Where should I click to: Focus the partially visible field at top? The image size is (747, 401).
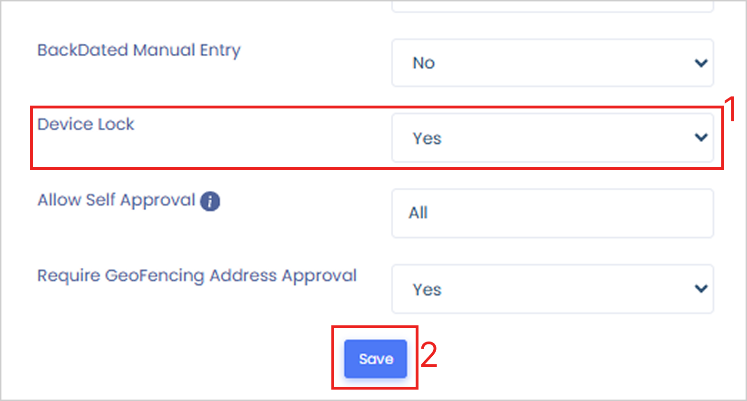point(552,5)
